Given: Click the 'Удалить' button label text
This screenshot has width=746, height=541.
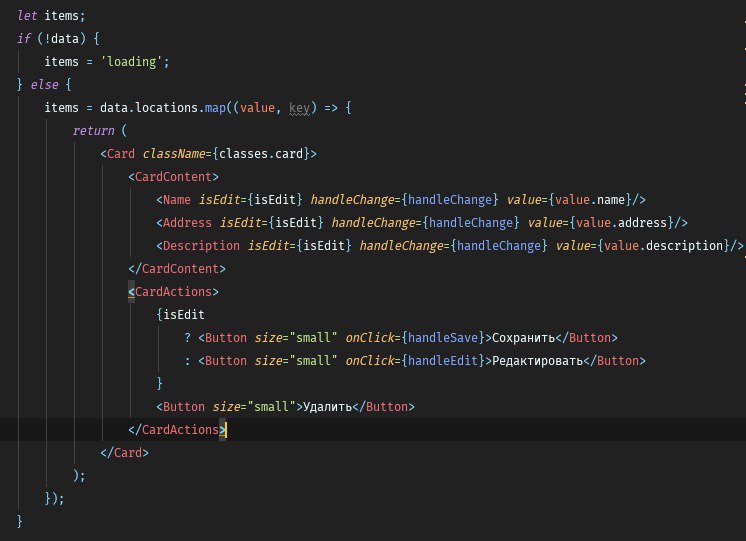Looking at the screenshot, I should (x=327, y=407).
